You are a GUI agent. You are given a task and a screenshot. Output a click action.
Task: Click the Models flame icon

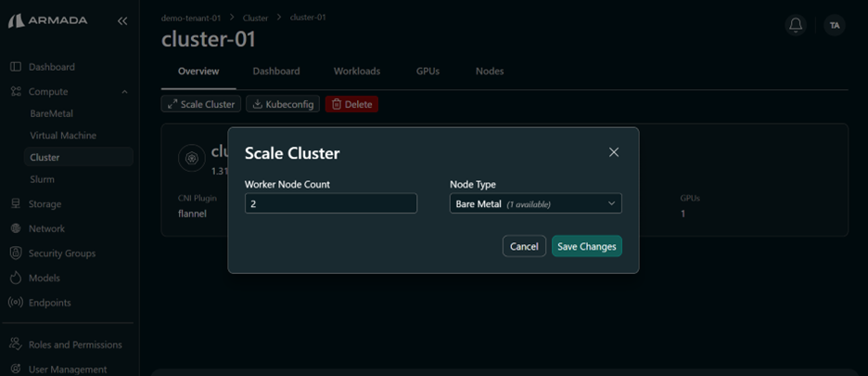(16, 278)
